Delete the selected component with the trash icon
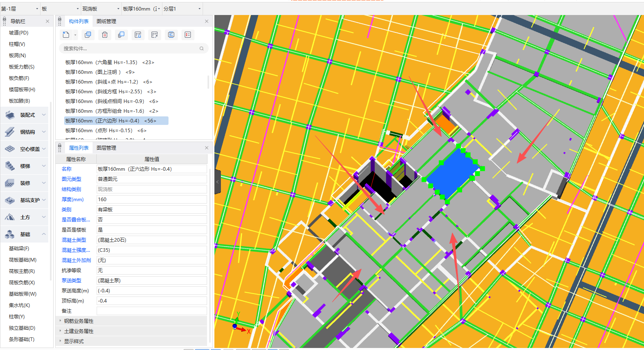This screenshot has height=350, width=644. tap(105, 35)
